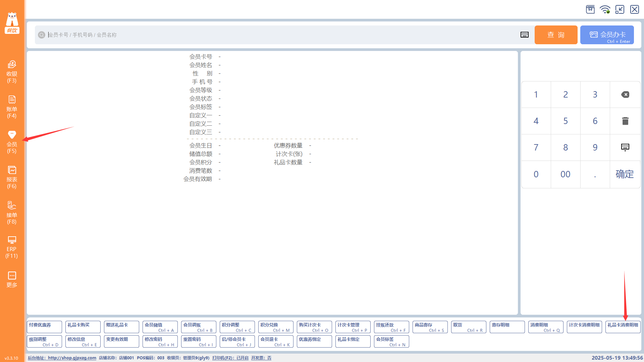Click the 更多 (more) sidebar icon

12,280
